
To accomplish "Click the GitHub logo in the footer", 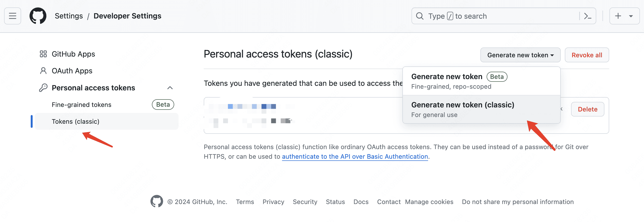I will [157, 202].
